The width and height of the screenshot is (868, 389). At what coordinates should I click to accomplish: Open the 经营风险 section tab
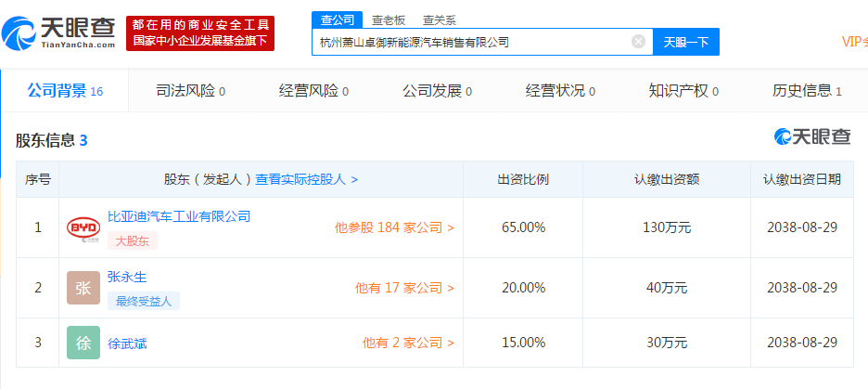(313, 91)
